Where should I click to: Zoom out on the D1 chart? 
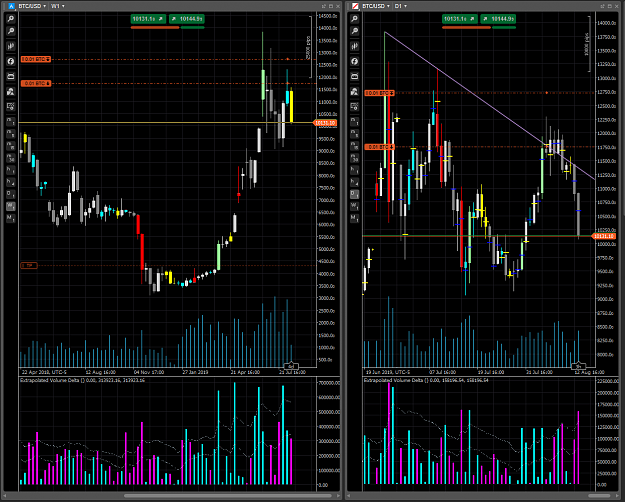tap(354, 31)
